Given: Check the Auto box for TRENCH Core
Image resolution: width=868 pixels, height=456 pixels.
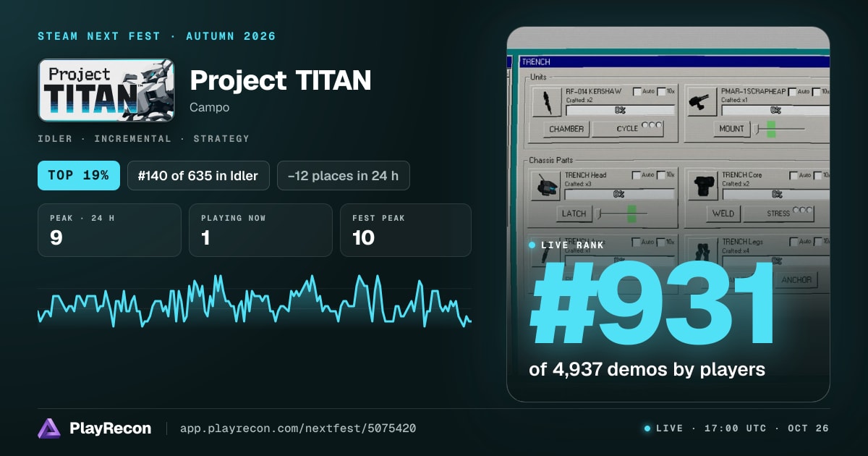Looking at the screenshot, I should pos(793,174).
